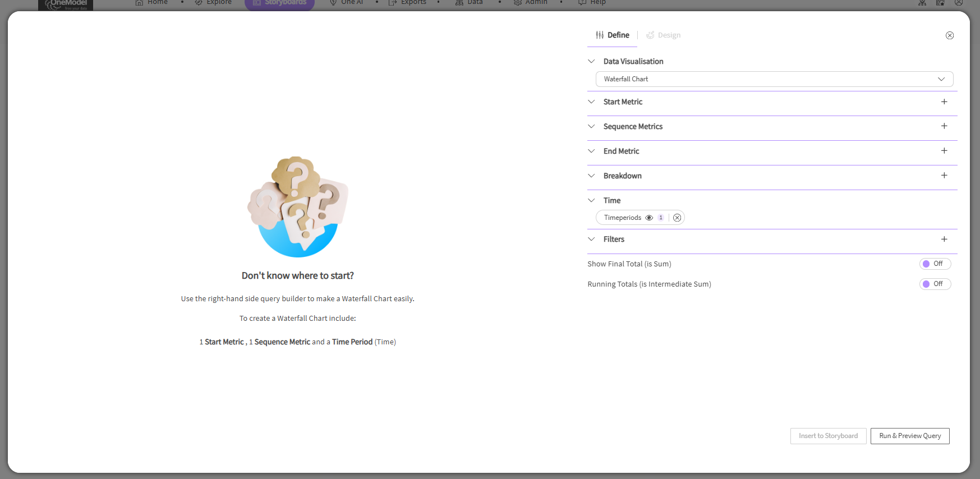The width and height of the screenshot is (980, 479).
Task: Collapse the Data Visualisation section
Action: (x=591, y=61)
